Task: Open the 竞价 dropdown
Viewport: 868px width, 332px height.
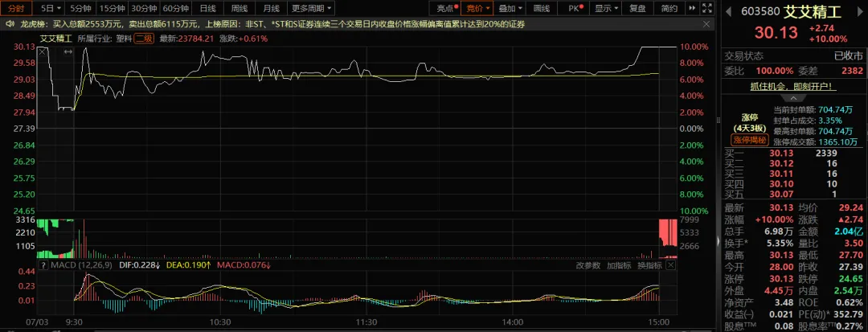Action: [x=477, y=8]
